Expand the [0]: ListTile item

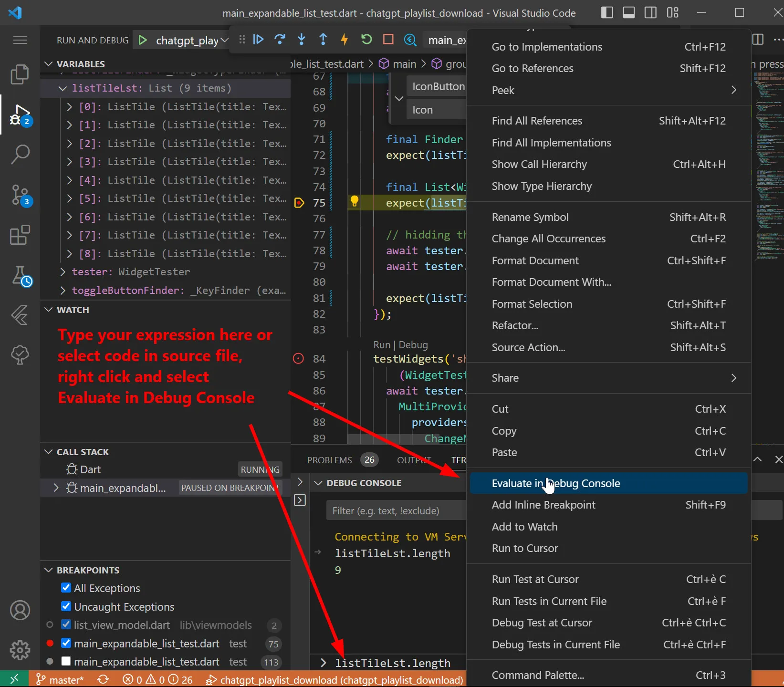point(69,106)
